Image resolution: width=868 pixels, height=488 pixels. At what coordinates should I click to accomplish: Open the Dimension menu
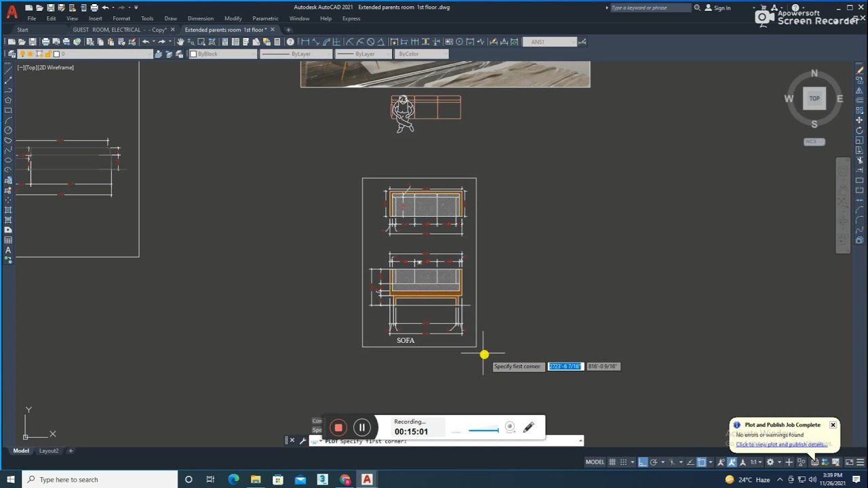200,18
